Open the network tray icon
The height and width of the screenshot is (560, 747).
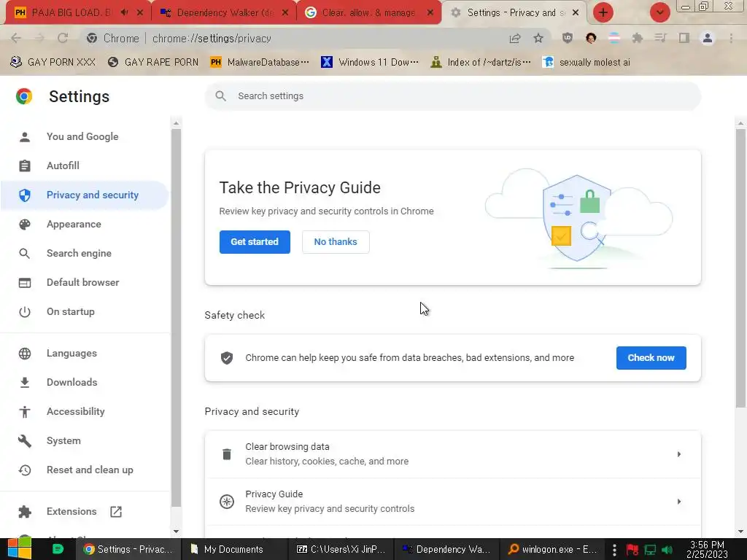click(x=650, y=550)
